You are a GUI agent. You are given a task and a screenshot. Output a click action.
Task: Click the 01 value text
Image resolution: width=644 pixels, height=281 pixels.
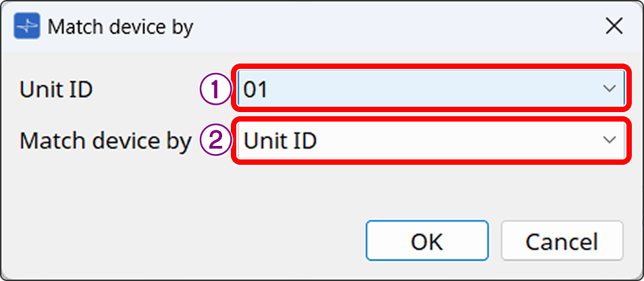(x=256, y=90)
